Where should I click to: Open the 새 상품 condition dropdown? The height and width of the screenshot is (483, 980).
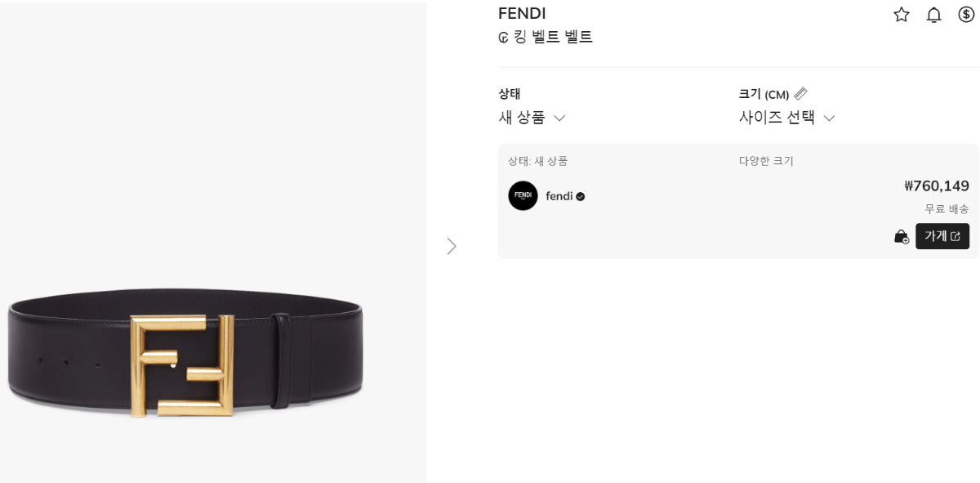click(532, 118)
